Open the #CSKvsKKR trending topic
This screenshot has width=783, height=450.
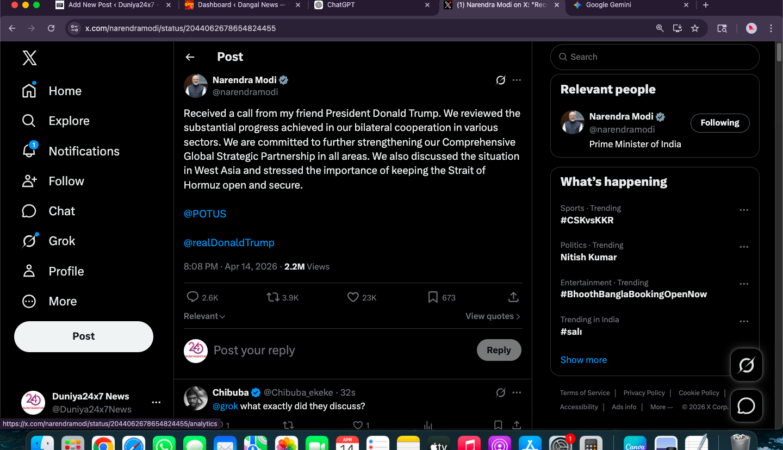[x=587, y=219]
